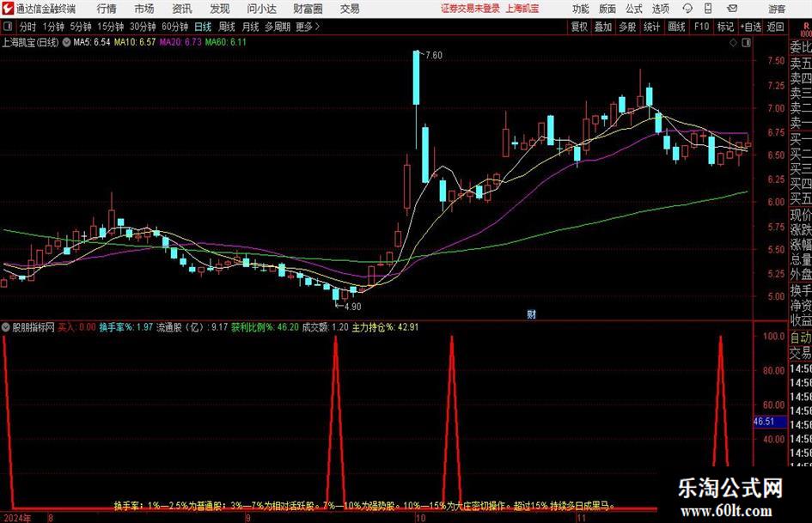Click the 上海凯宝 stock name in title bar
812x523 pixels.
coord(522,9)
